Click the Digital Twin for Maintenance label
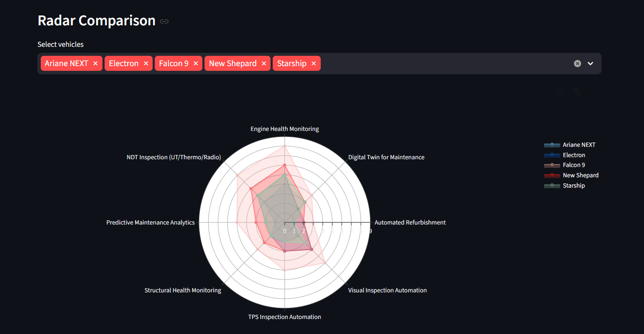Viewport: 644px width, 334px height. (x=386, y=157)
